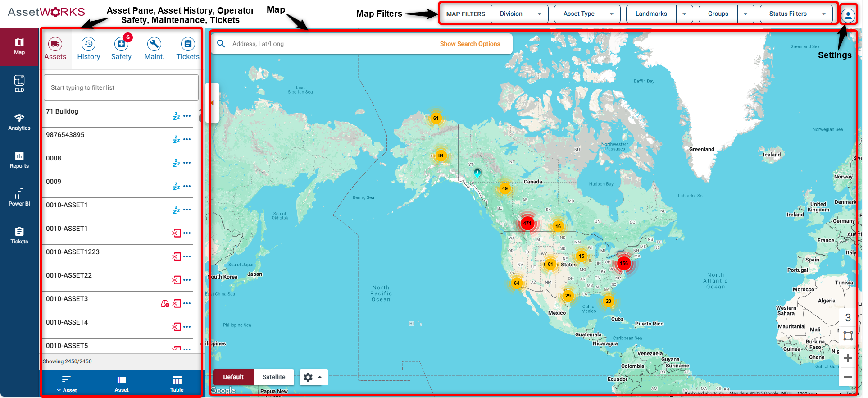The width and height of the screenshot is (868, 398).
Task: Click the magnifier icon in the address search
Action: click(221, 44)
